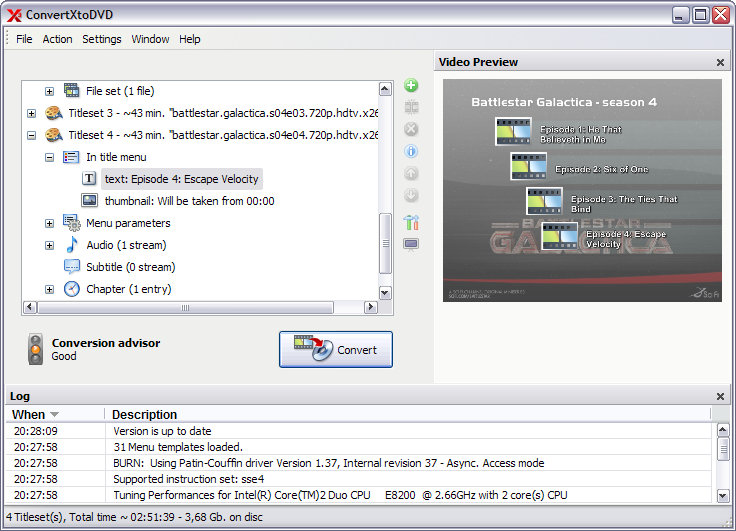Click the When column sort arrow

54,415
